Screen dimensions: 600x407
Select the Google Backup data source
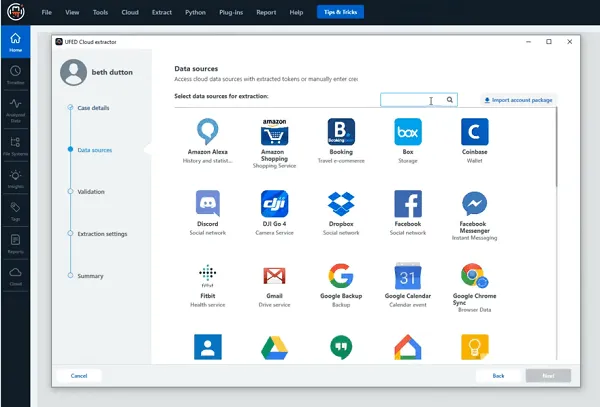tap(341, 275)
